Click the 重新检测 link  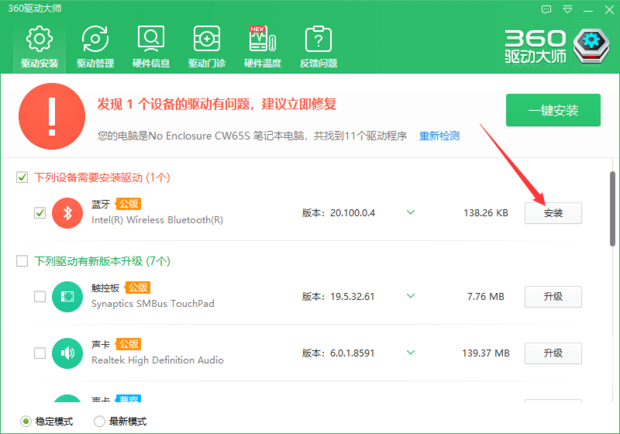click(439, 136)
